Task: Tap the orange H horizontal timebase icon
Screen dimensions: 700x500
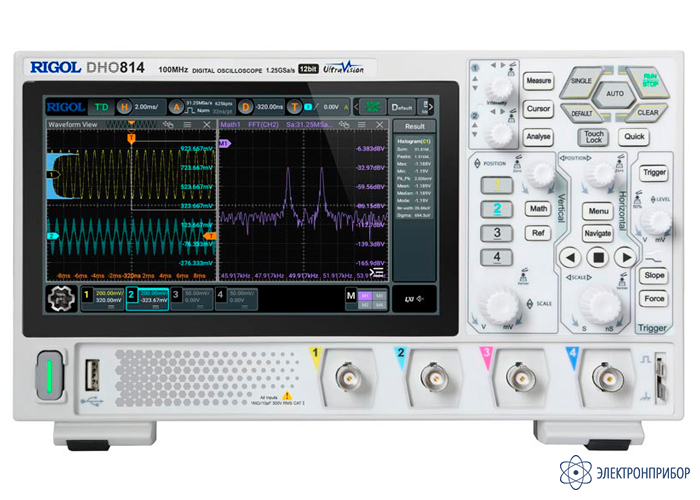Action: coord(125,107)
